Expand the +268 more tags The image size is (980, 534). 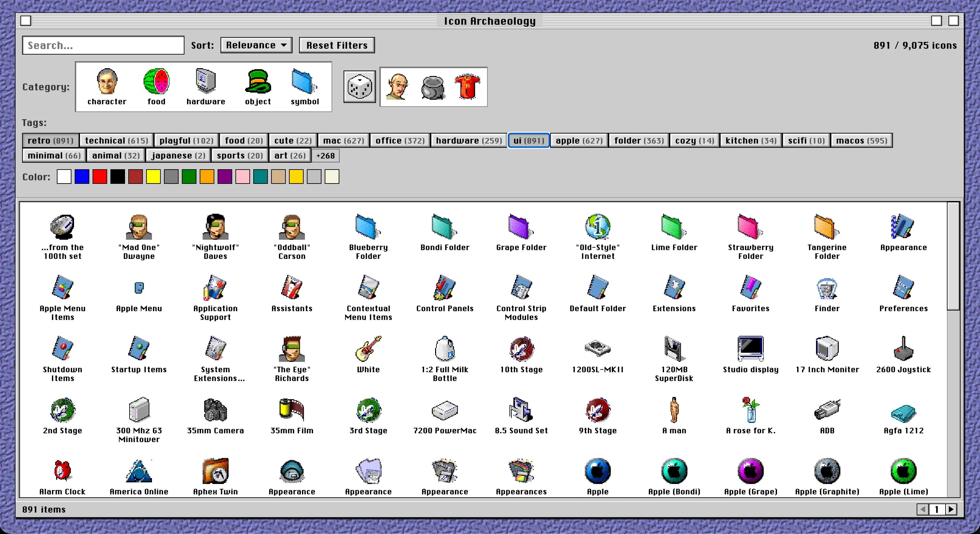[x=325, y=155]
